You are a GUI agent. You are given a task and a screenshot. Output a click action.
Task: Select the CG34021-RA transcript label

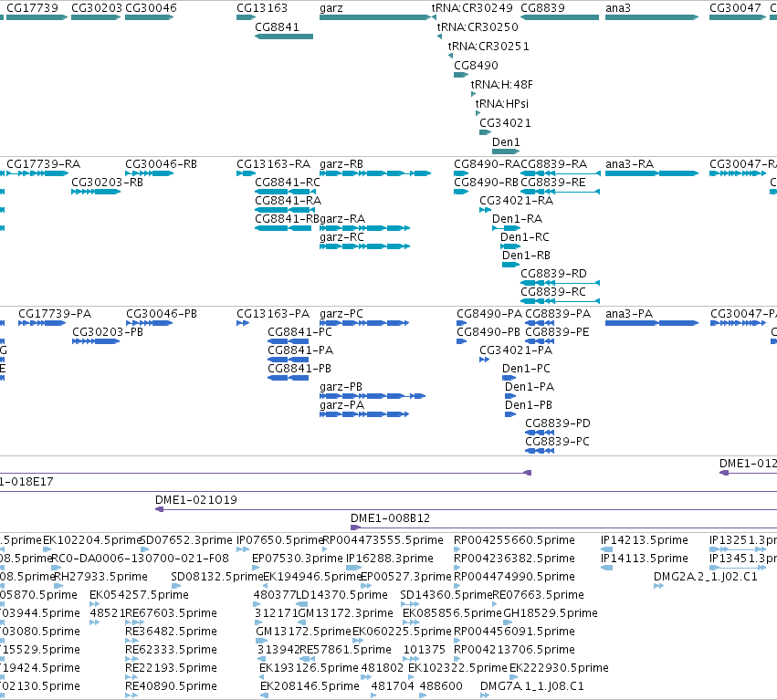click(x=517, y=201)
